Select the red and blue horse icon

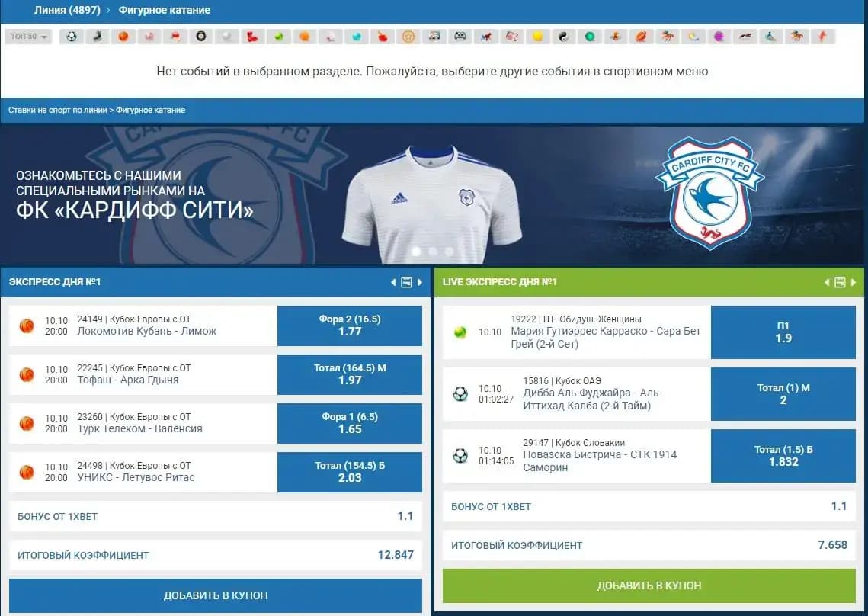click(486, 37)
